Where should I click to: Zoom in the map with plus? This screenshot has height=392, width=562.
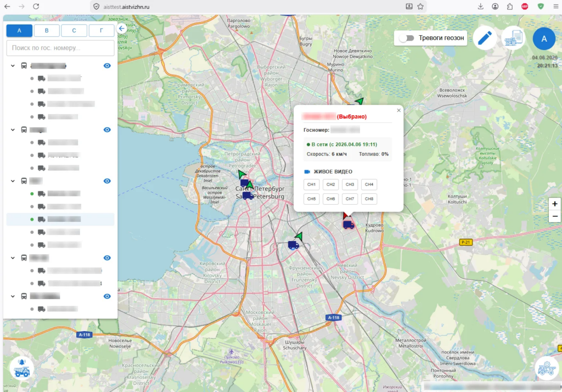click(x=554, y=204)
